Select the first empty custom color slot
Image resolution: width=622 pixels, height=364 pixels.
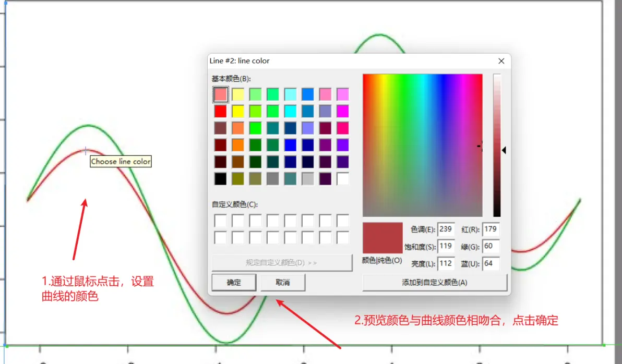pyautogui.click(x=221, y=221)
